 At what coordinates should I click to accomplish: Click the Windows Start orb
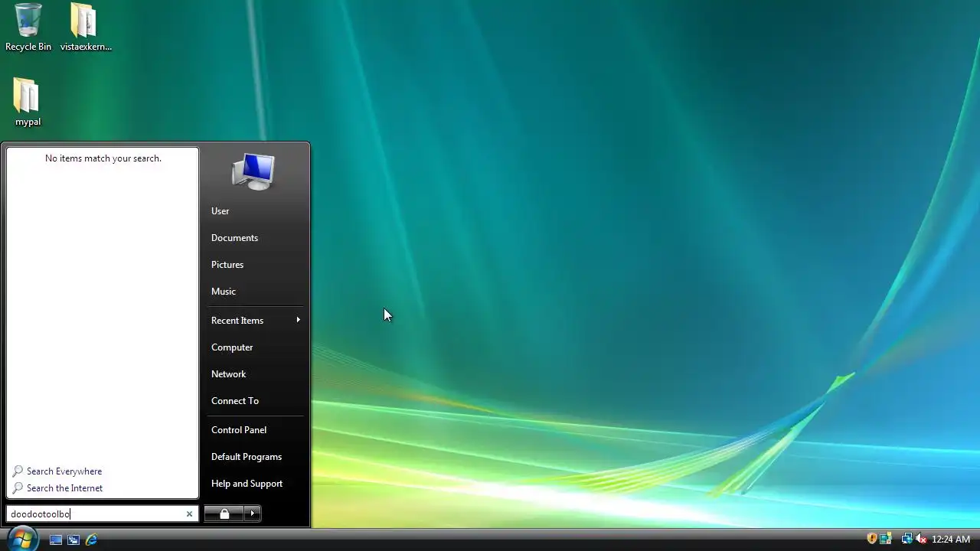click(x=21, y=539)
